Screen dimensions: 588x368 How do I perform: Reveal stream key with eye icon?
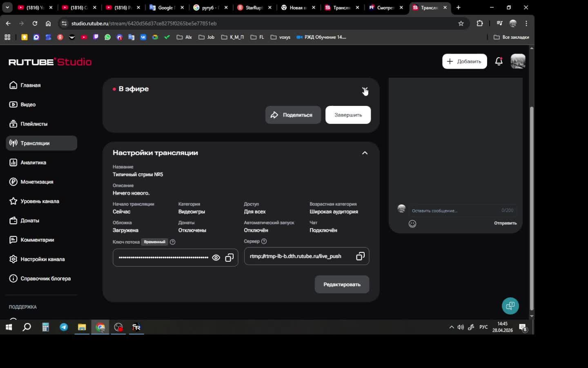tap(216, 258)
